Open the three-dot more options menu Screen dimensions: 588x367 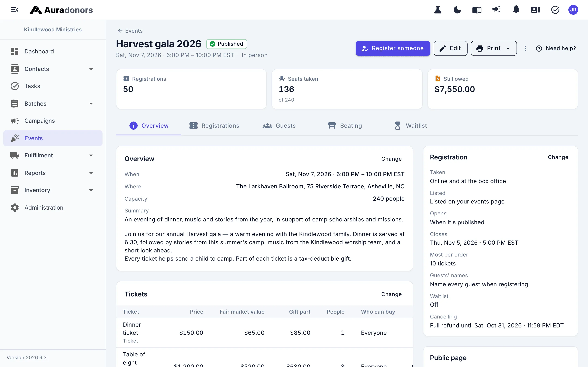pyautogui.click(x=525, y=49)
